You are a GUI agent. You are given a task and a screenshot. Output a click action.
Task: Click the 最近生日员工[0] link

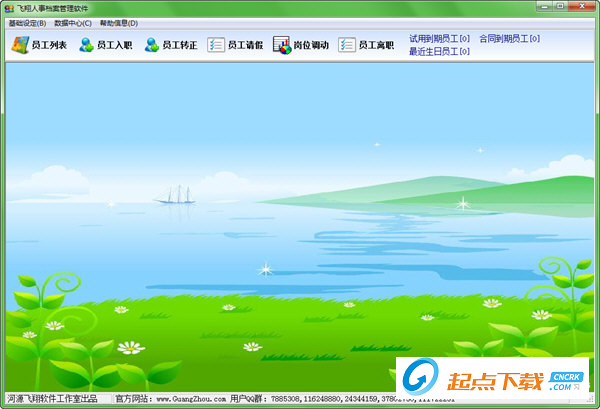(439, 51)
